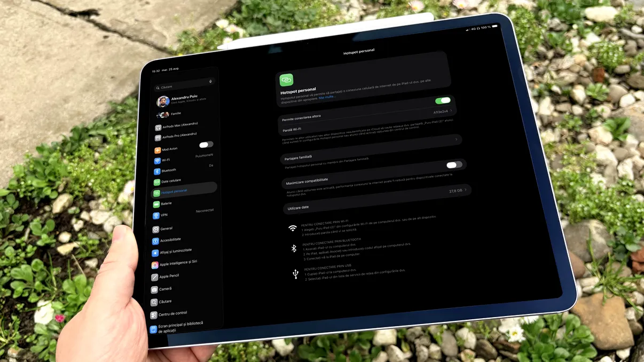The width and height of the screenshot is (644, 362).
Task: Toggle the Mod Avion switch
Action: pos(206,145)
